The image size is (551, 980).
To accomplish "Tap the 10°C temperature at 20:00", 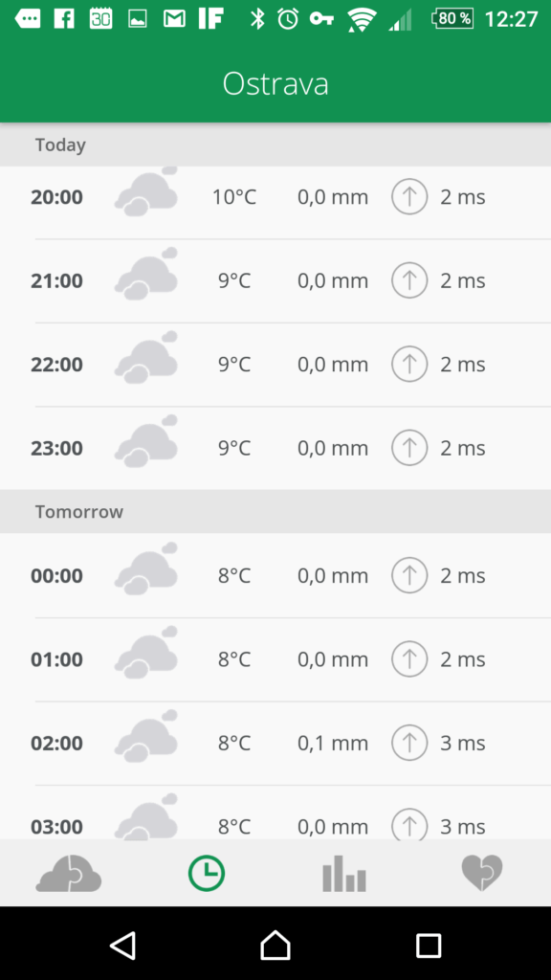I will [x=234, y=197].
